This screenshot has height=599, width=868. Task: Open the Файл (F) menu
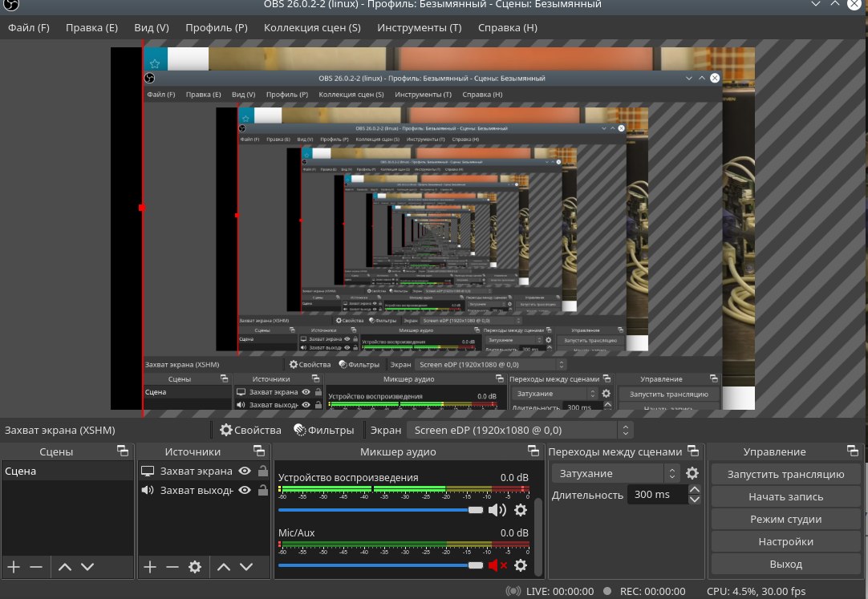coord(28,27)
